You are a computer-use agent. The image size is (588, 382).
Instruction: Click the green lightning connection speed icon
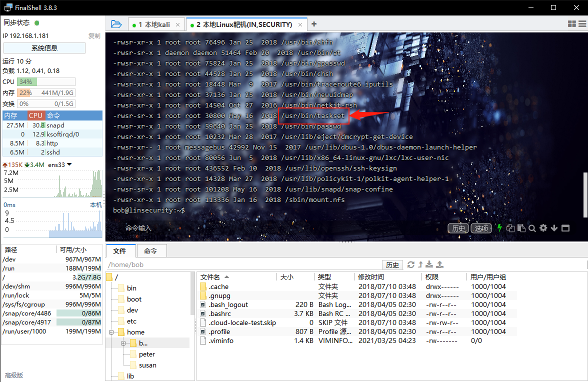499,228
